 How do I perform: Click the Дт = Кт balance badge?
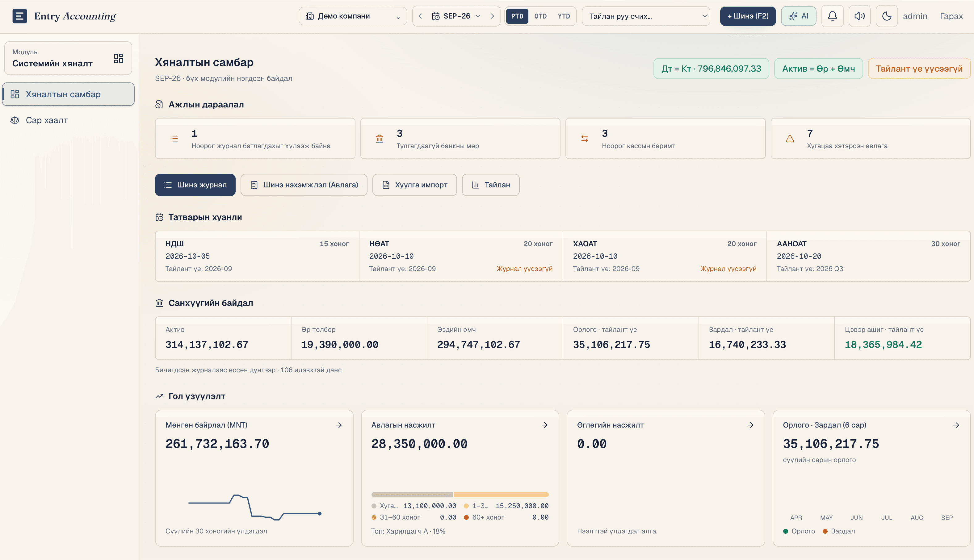tap(711, 69)
